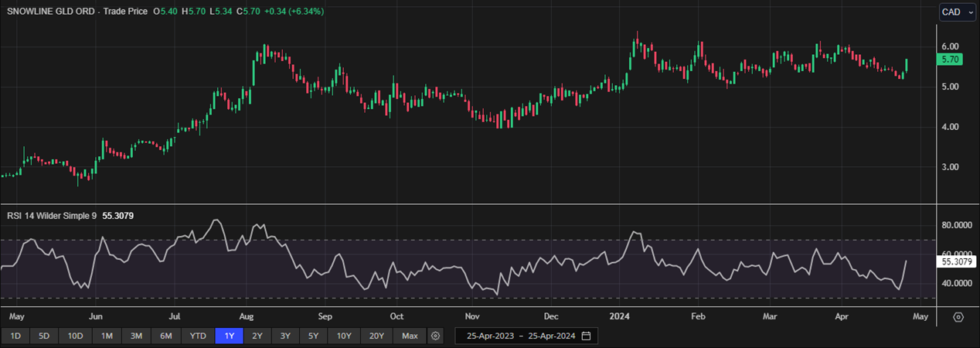Pick the 3Y time range
Screen dimensions: 980x348
(285, 336)
